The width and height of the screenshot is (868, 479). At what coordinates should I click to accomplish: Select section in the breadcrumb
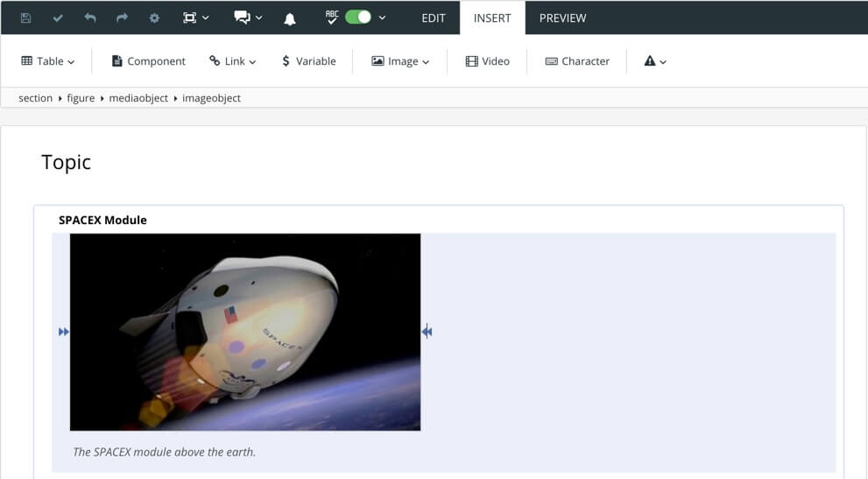point(35,98)
